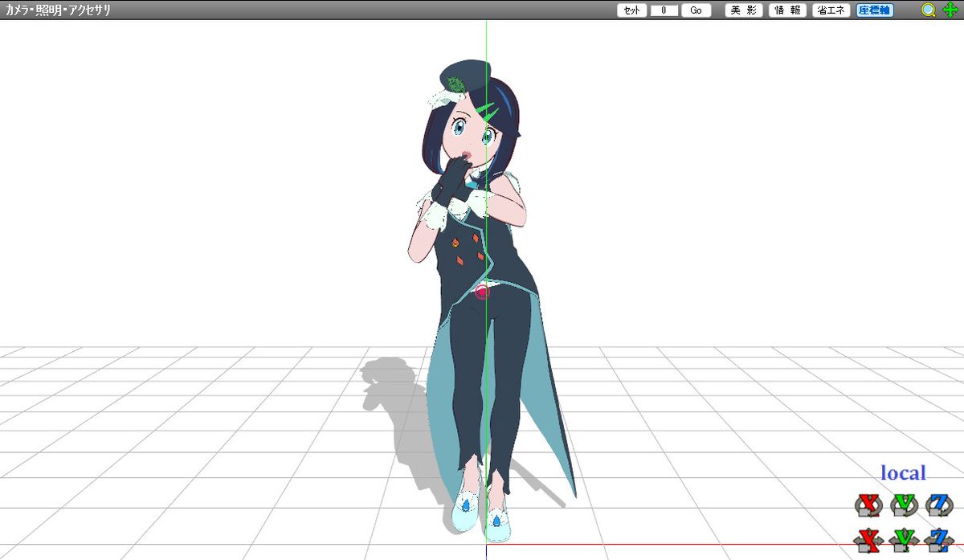Click the X-axis move icon
The image size is (964, 560).
pyautogui.click(x=868, y=540)
